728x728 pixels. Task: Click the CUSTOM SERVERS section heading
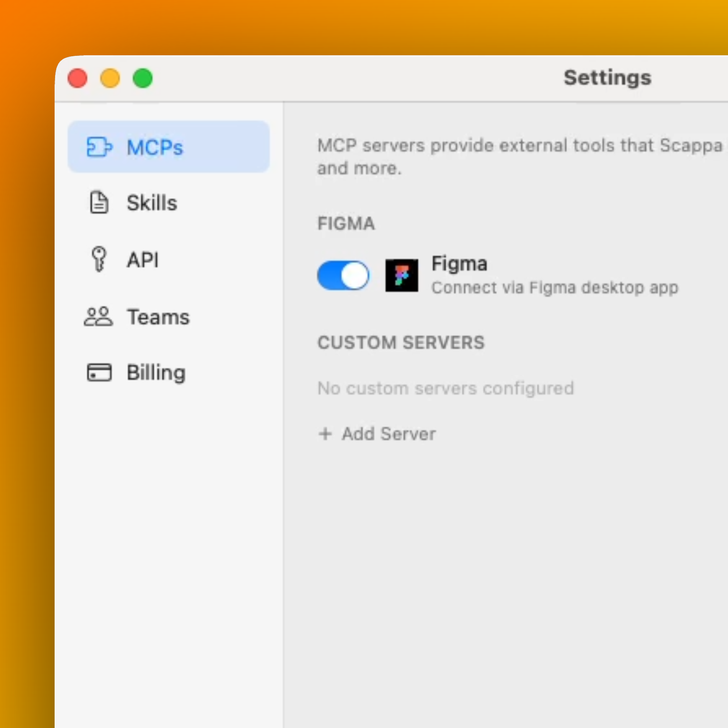coord(400,342)
